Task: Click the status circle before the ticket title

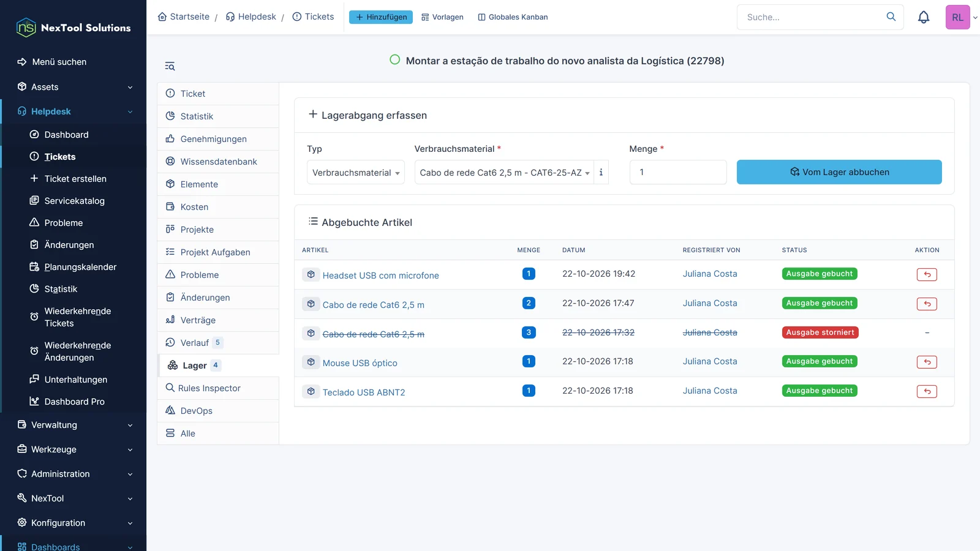Action: [395, 59]
